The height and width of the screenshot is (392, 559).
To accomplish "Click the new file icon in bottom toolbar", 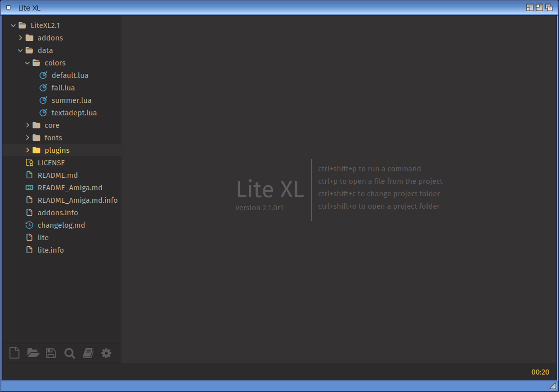I will click(x=14, y=353).
